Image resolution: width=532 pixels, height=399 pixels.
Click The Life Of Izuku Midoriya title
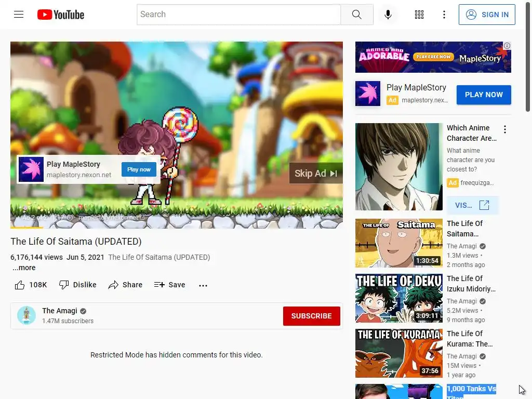pyautogui.click(x=471, y=283)
